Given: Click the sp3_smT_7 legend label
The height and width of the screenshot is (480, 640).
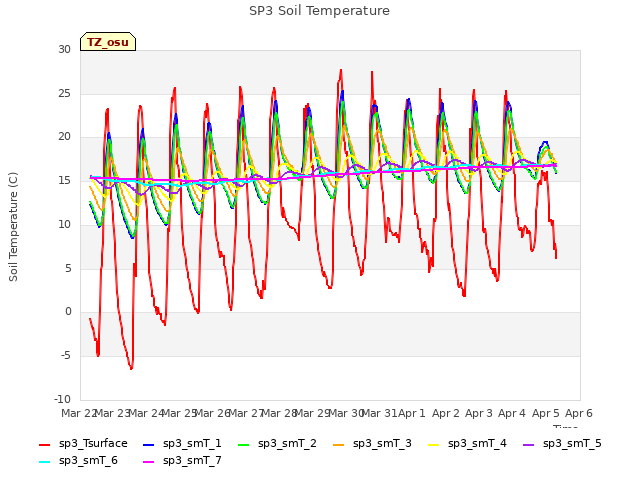Looking at the screenshot, I should [192, 460].
